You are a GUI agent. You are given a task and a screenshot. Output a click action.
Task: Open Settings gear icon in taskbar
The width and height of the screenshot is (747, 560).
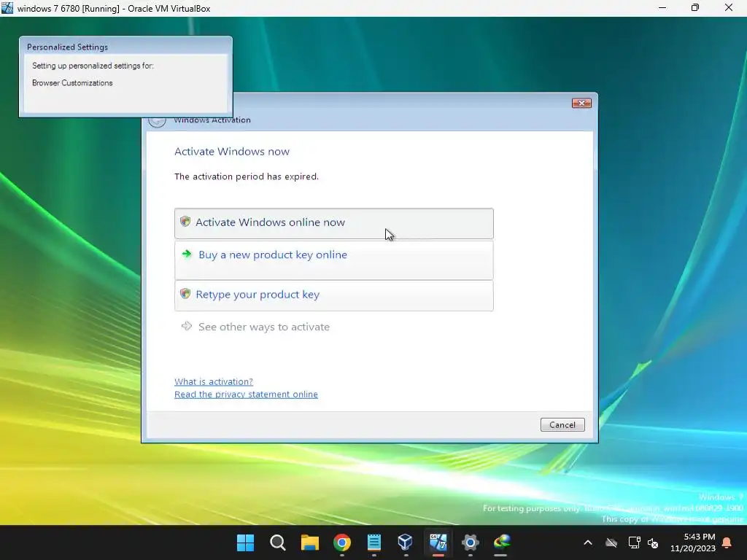pos(470,542)
